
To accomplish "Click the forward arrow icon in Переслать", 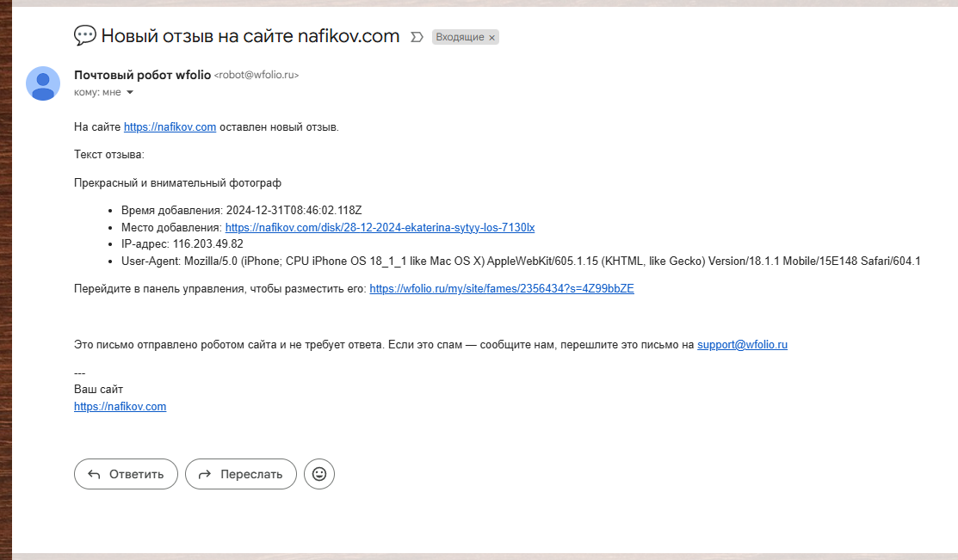I will point(205,474).
